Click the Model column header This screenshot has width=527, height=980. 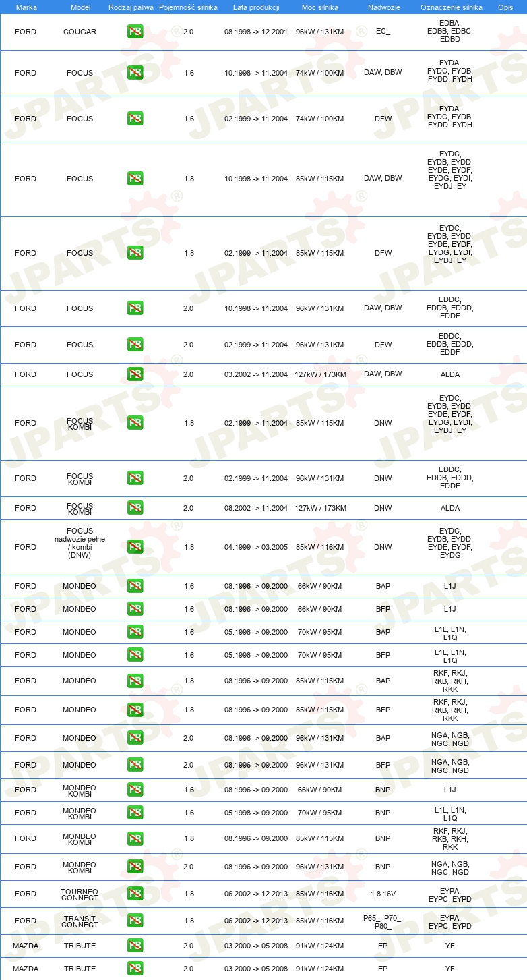(80, 7)
